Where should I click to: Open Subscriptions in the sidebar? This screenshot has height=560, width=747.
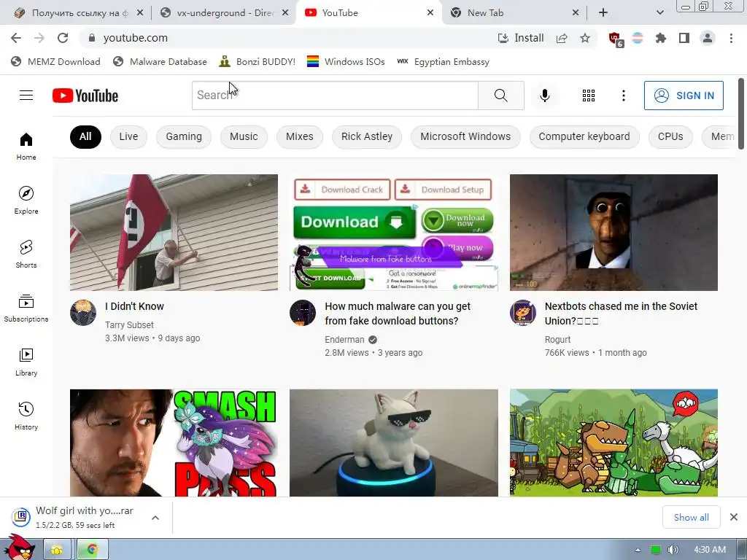coord(26,308)
